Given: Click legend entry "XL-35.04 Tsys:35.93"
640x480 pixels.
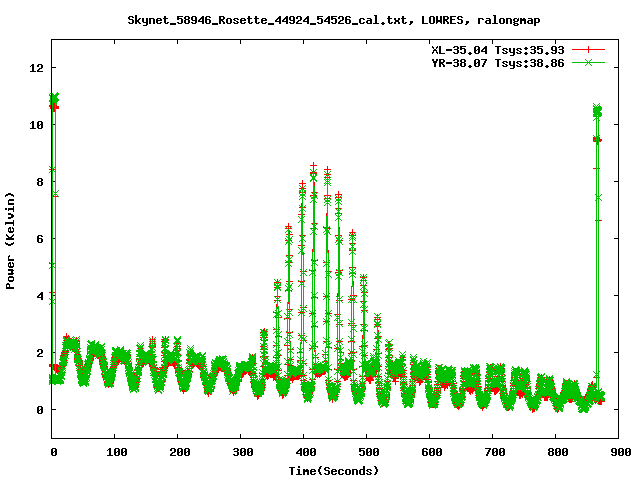Looking at the screenshot, I should (498, 50).
